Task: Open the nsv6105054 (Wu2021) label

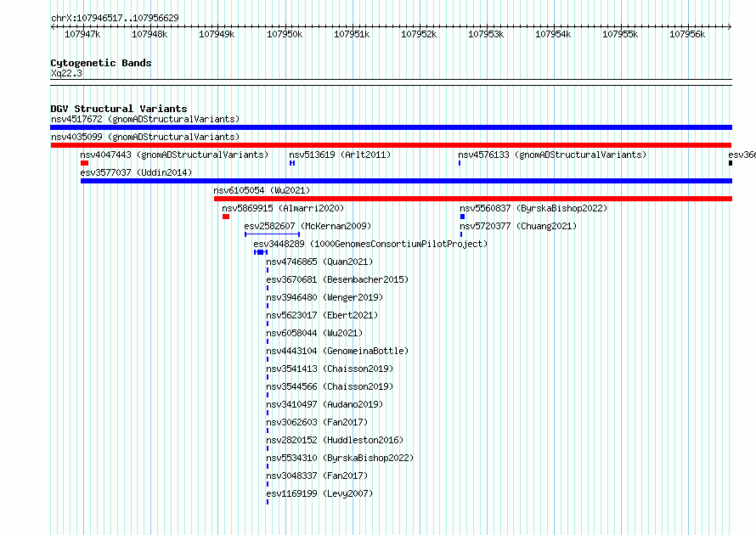Action: [262, 190]
